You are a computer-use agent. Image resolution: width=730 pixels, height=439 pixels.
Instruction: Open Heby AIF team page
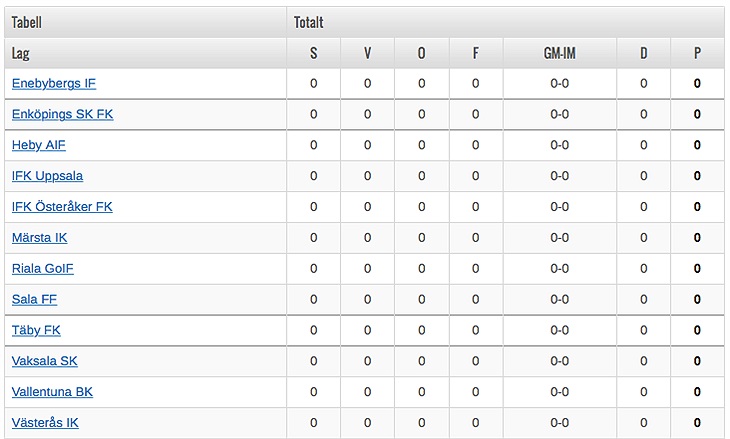pyautogui.click(x=38, y=146)
